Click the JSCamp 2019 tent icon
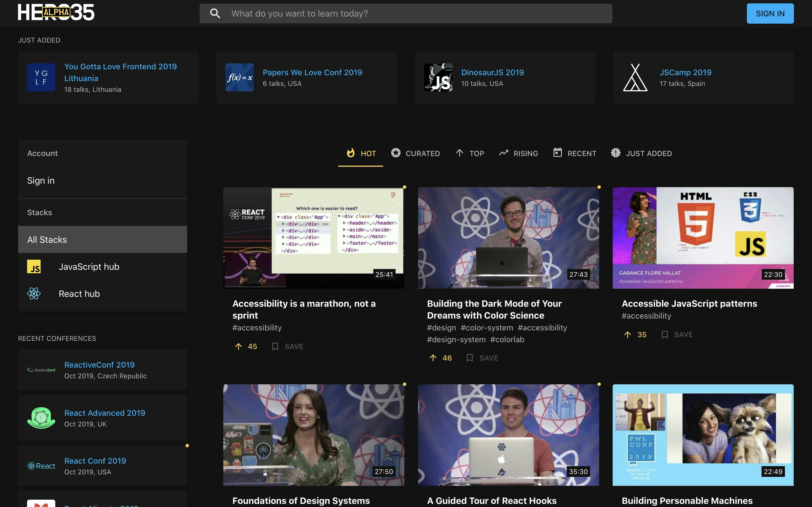Viewport: 812px width, 507px height. (635, 77)
